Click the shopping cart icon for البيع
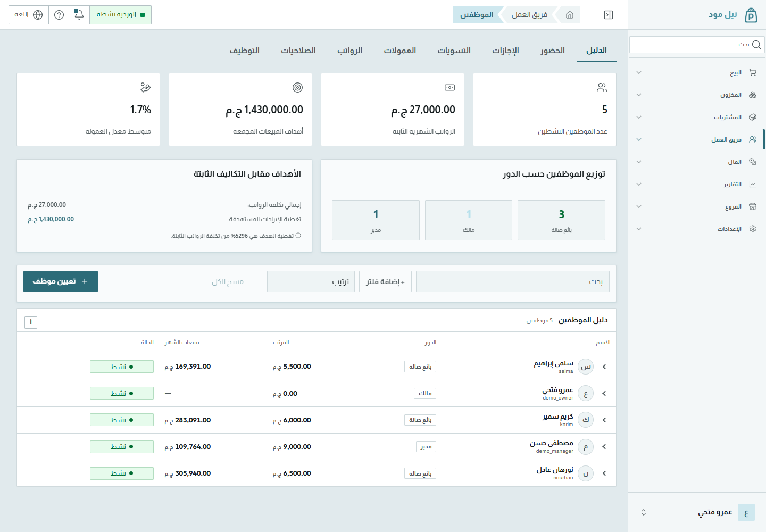The width and height of the screenshot is (766, 532). point(753,72)
